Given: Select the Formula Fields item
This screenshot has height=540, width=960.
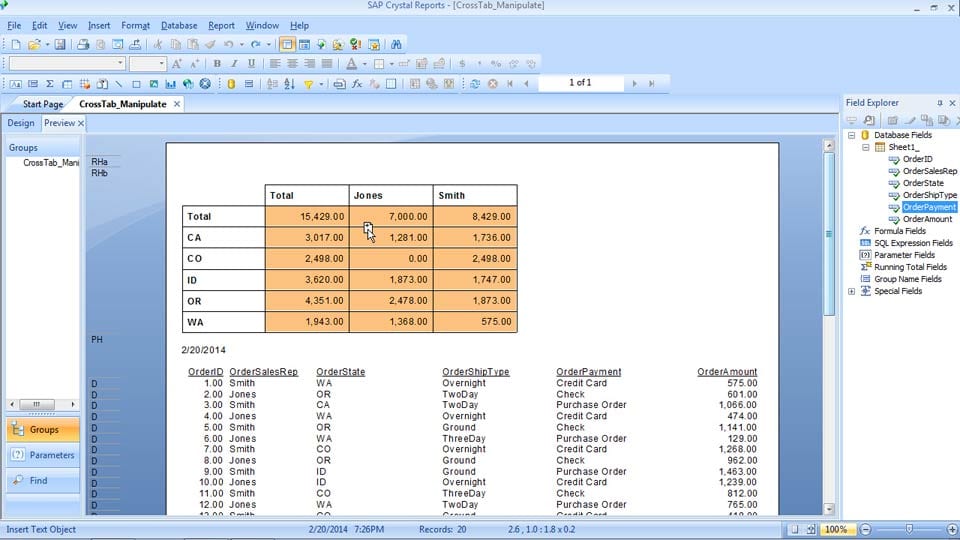Looking at the screenshot, I should [899, 231].
